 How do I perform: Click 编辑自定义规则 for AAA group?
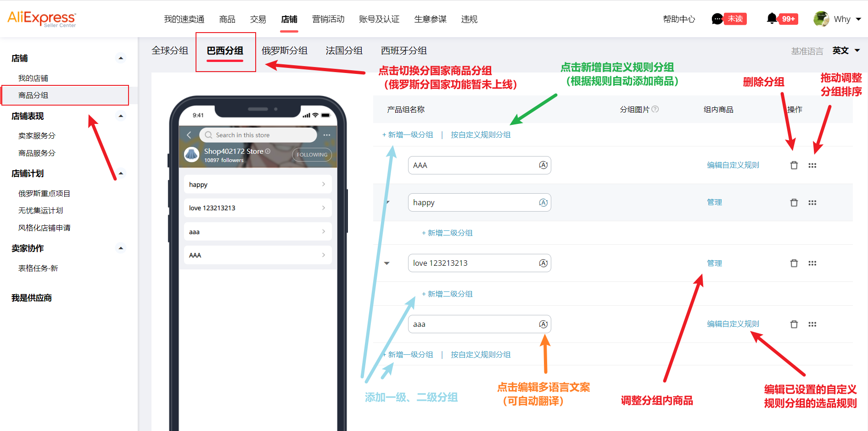click(x=733, y=165)
